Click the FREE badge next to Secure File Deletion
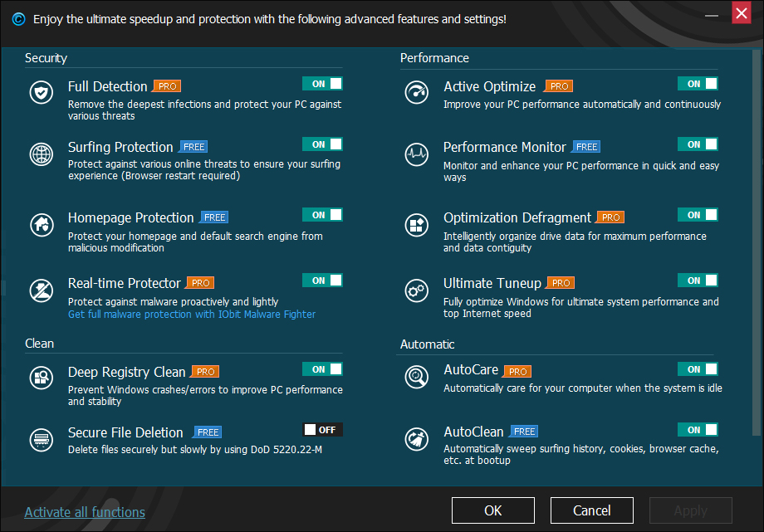 coord(208,432)
